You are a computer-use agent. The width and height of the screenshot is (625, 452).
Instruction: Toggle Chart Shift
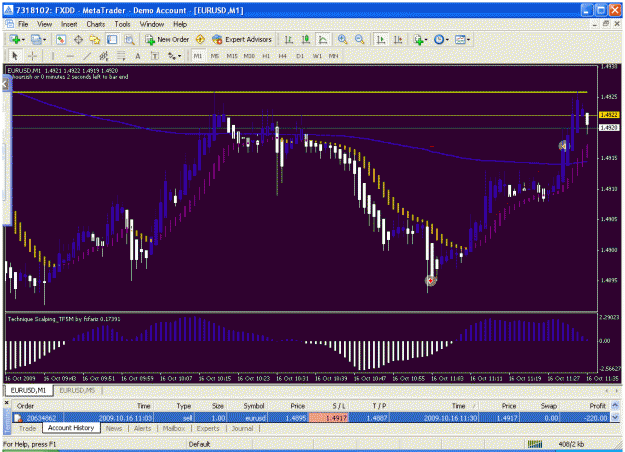pyautogui.click(x=398, y=39)
